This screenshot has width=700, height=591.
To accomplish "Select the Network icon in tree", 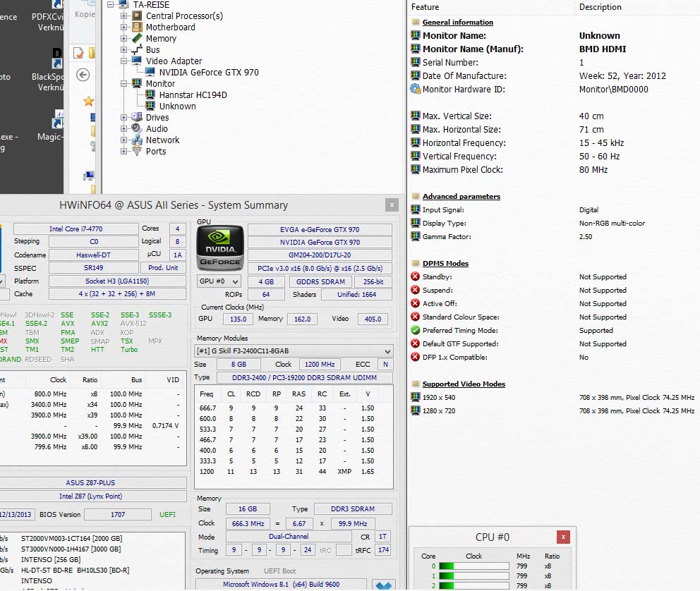I will tap(137, 140).
